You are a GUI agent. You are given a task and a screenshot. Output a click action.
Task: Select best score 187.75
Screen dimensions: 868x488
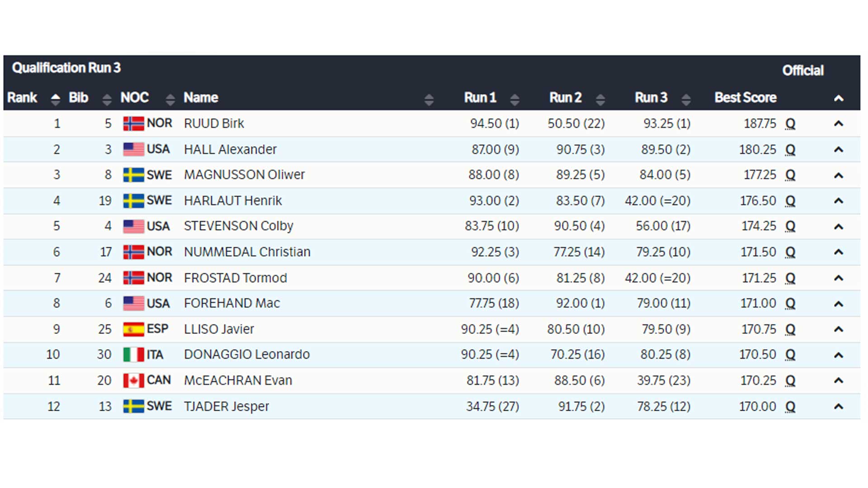(760, 123)
